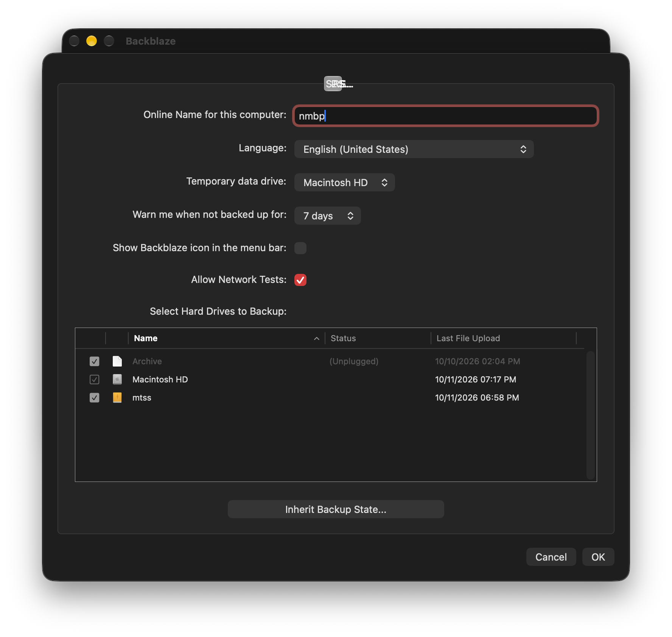Screen dimensions: 672x637
Task: Toggle the Archive drive checkbox
Action: pyautogui.click(x=95, y=361)
